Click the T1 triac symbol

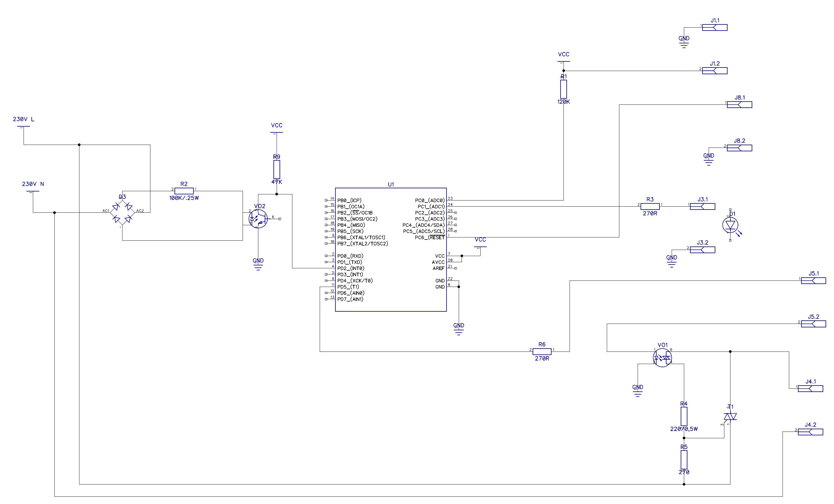pos(730,416)
